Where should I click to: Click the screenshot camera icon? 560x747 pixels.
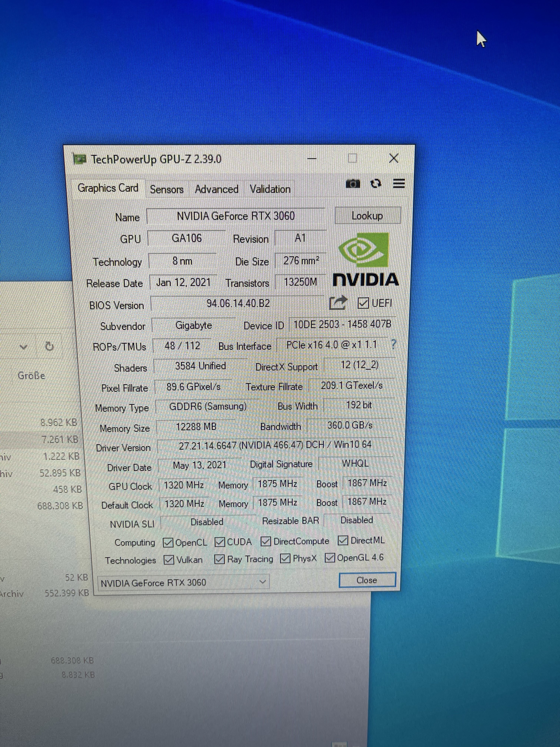pyautogui.click(x=353, y=184)
